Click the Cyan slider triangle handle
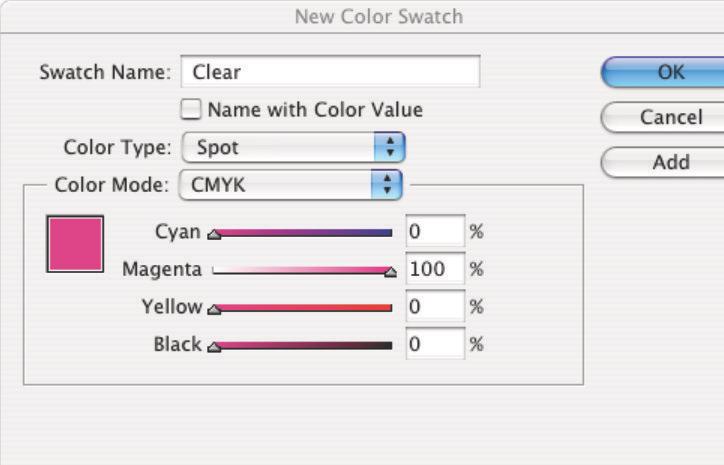This screenshot has width=724, height=465. pos(212,235)
